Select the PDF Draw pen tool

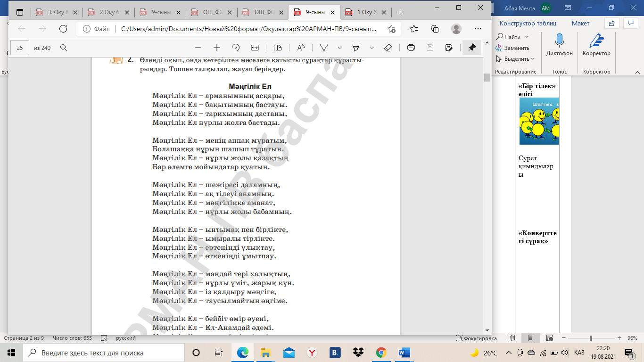click(x=324, y=48)
